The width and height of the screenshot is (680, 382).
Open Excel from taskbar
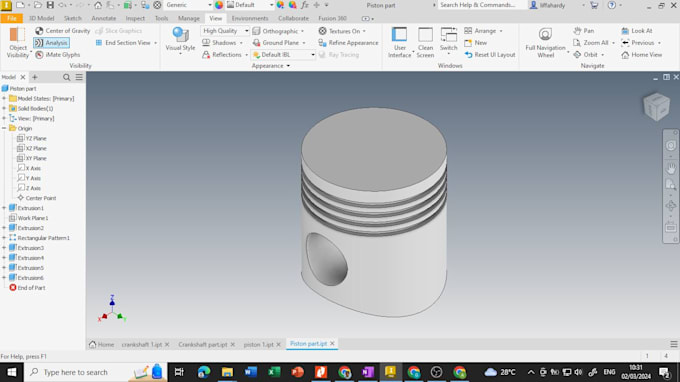coord(274,372)
